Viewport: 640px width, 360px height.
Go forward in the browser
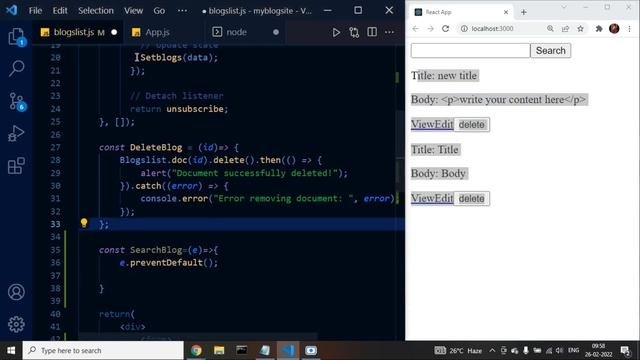[x=431, y=29]
